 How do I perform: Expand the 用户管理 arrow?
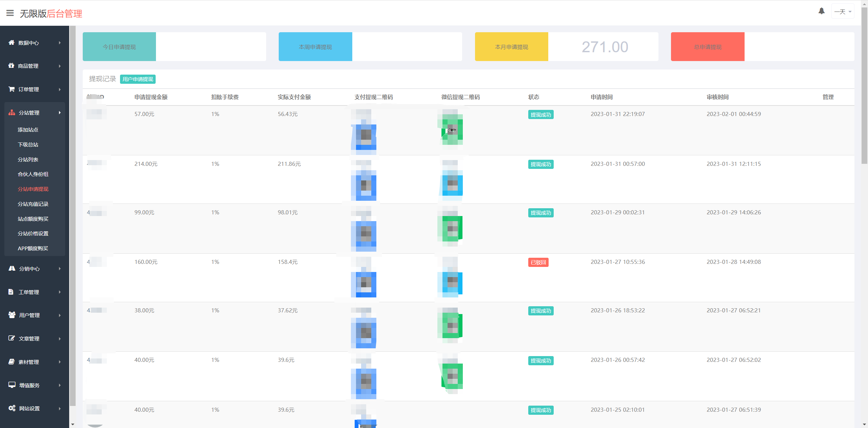click(60, 315)
